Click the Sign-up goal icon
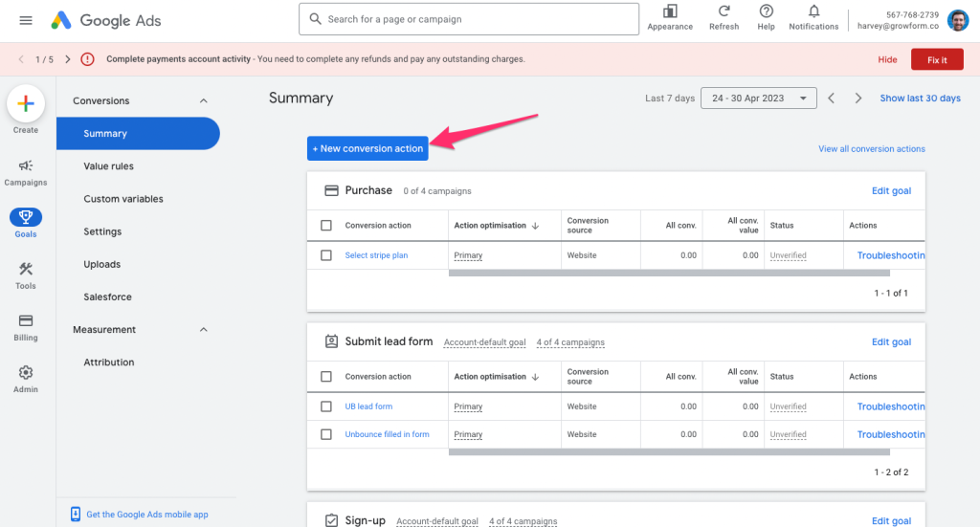 coord(331,520)
